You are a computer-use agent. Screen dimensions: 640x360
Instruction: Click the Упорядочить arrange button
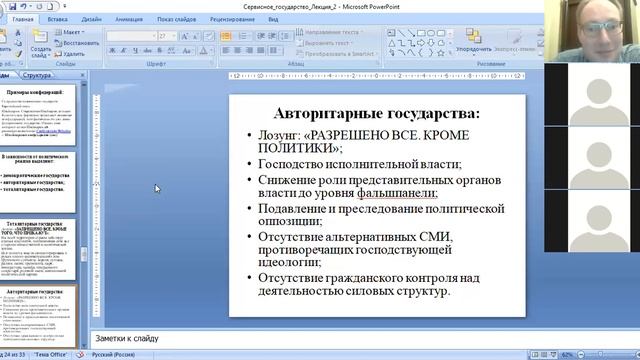473,42
